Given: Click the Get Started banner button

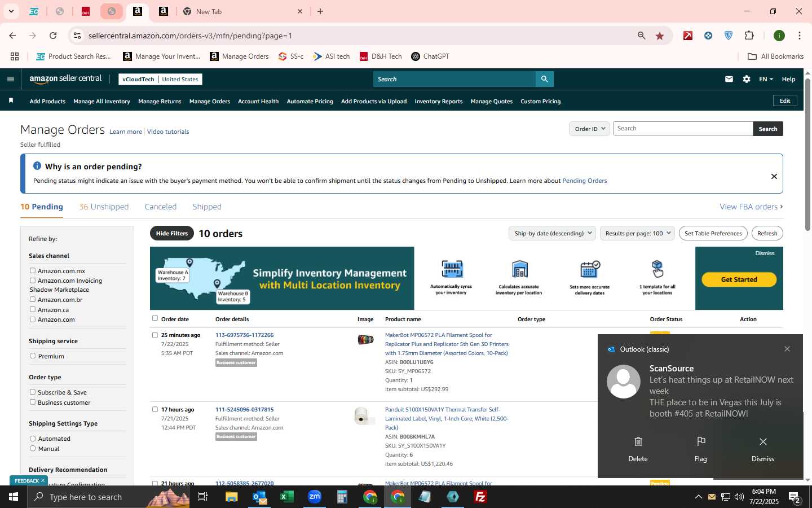Looking at the screenshot, I should click(x=739, y=279).
